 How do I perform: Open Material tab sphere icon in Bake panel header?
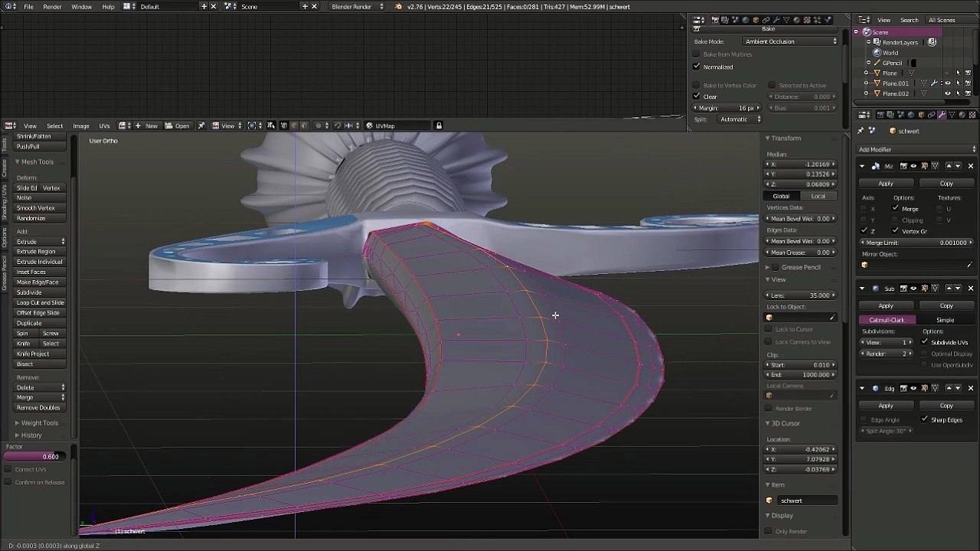coord(797,20)
